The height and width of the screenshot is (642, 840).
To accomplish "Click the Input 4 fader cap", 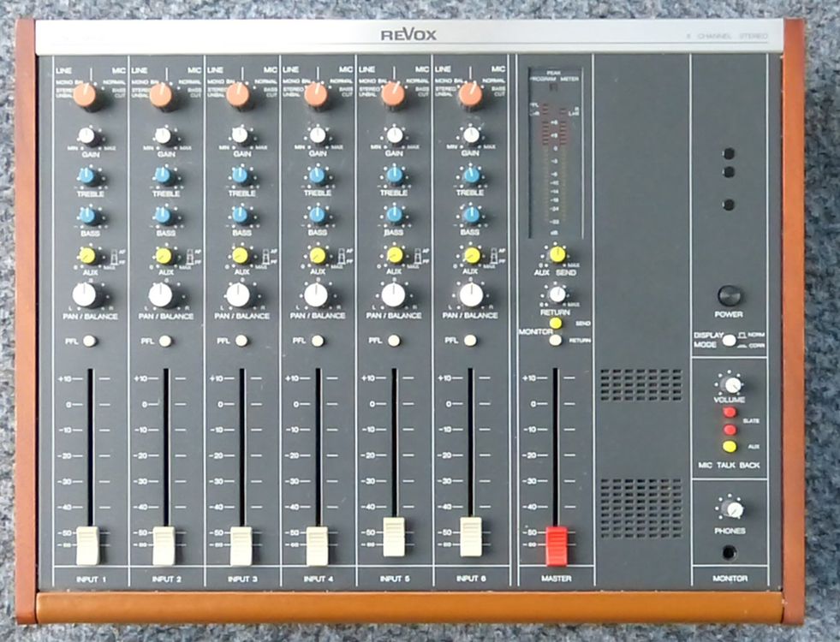I will point(317,545).
